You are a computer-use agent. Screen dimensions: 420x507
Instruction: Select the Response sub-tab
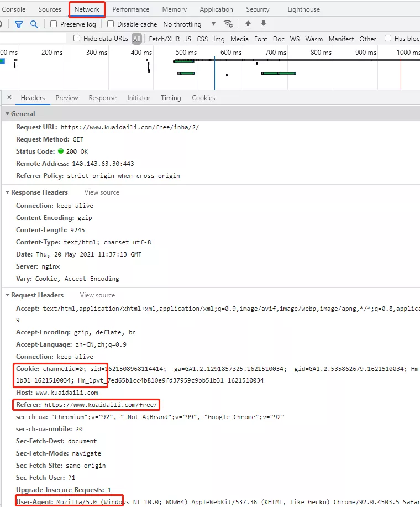(102, 98)
